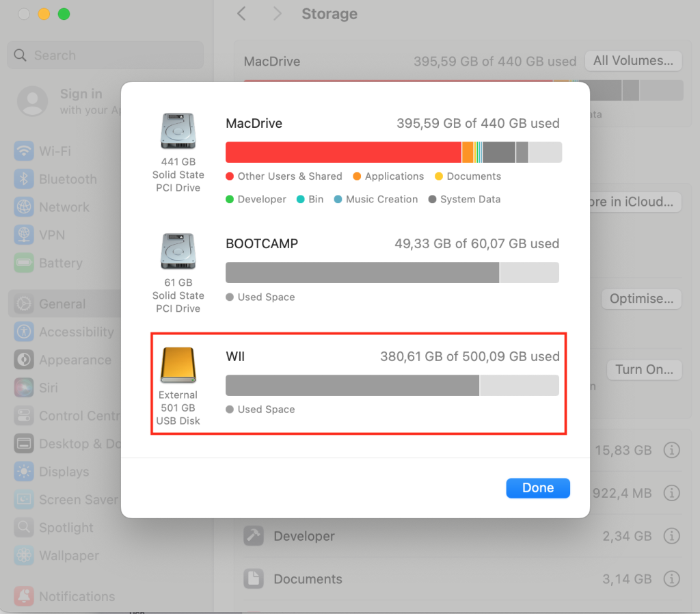Screen dimensions: 700x614
Task: Click the Done button
Action: (x=537, y=488)
